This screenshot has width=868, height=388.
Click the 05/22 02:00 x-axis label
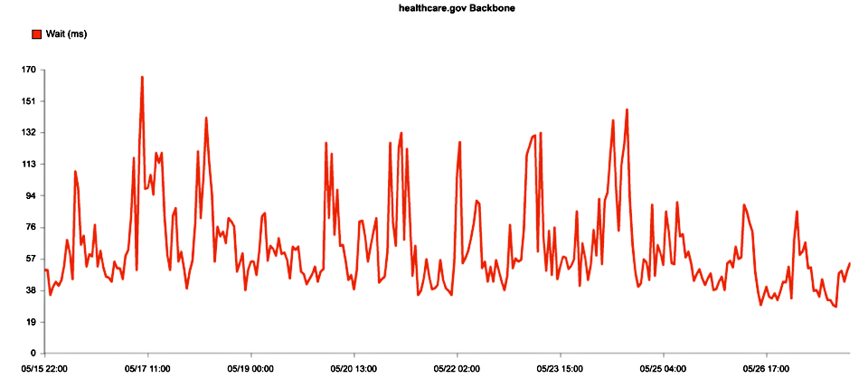point(457,367)
